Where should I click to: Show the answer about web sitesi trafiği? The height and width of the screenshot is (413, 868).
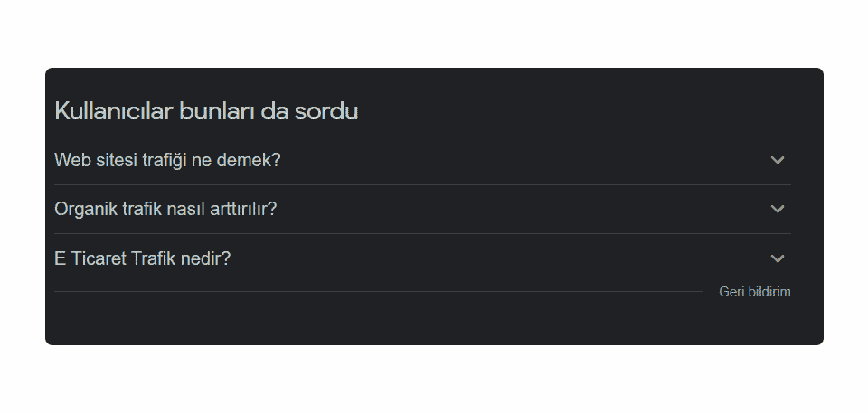pyautogui.click(x=168, y=160)
